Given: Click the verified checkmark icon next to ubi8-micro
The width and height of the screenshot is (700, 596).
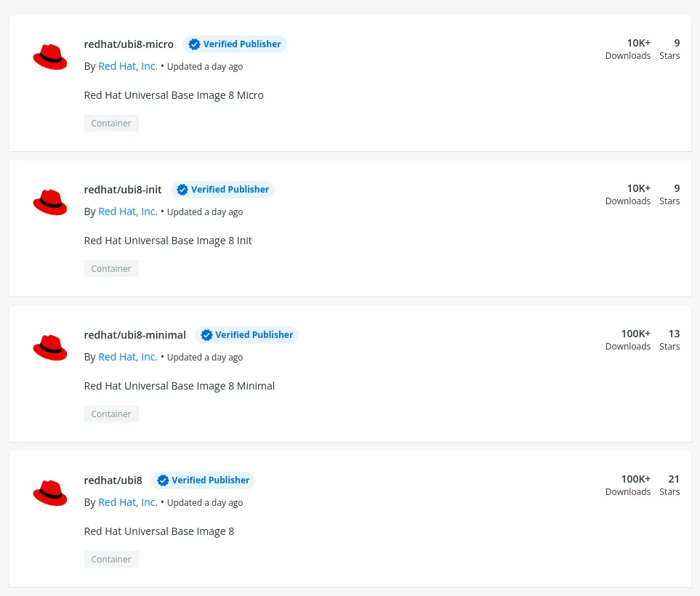Looking at the screenshot, I should click(x=194, y=44).
